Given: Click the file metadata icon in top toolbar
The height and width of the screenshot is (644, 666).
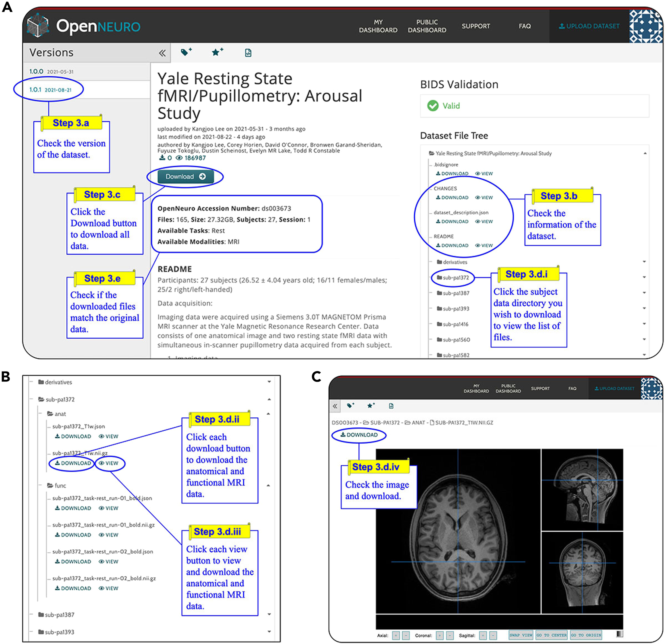Looking at the screenshot, I should click(248, 53).
